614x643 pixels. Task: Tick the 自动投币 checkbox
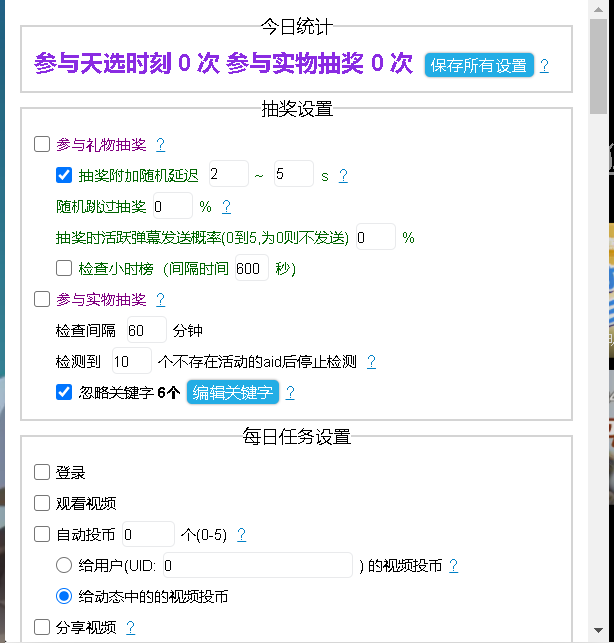click(42, 534)
